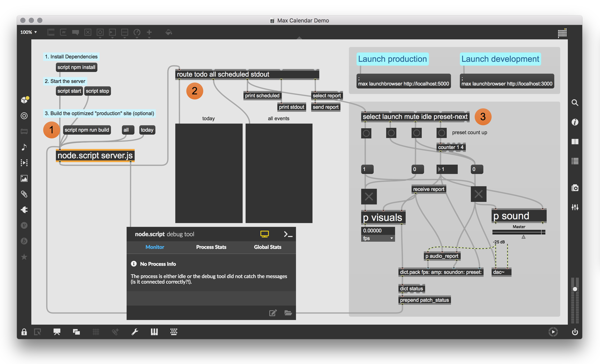Adjust the Master gain slider

click(519, 232)
